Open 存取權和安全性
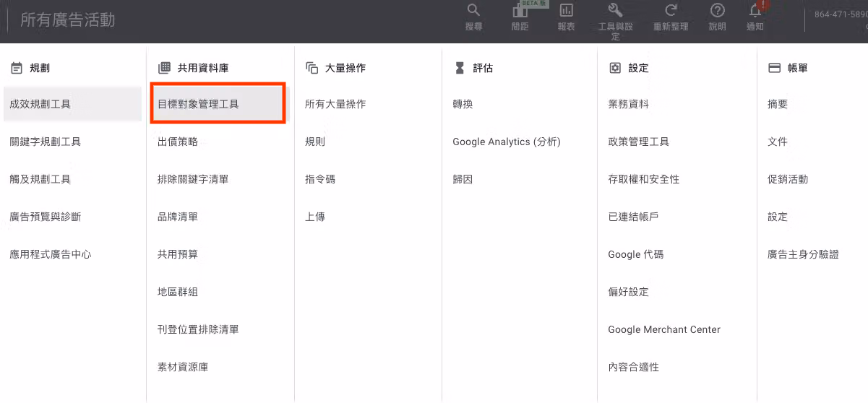Screen dimensions: 868x403 (644, 179)
